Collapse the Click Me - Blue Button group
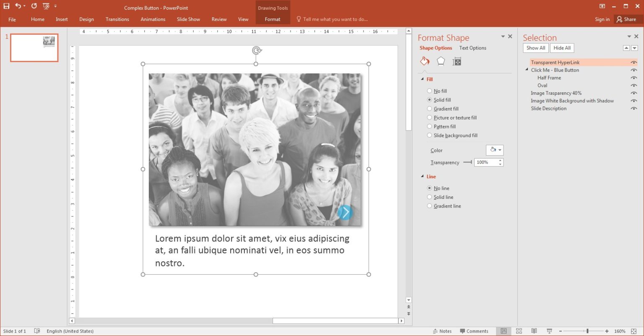Screen dimensions: 644x336 [x=527, y=70]
